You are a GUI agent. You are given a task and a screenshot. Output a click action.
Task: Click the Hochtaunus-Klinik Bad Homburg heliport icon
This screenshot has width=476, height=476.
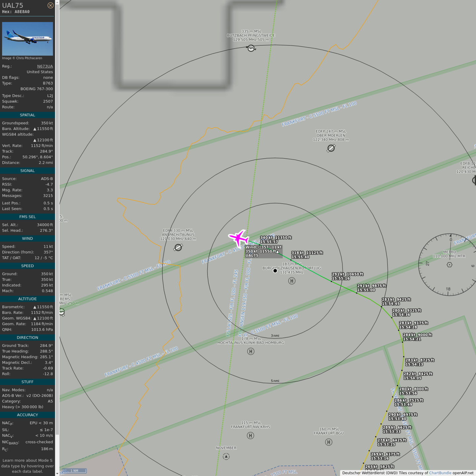tap(251, 351)
